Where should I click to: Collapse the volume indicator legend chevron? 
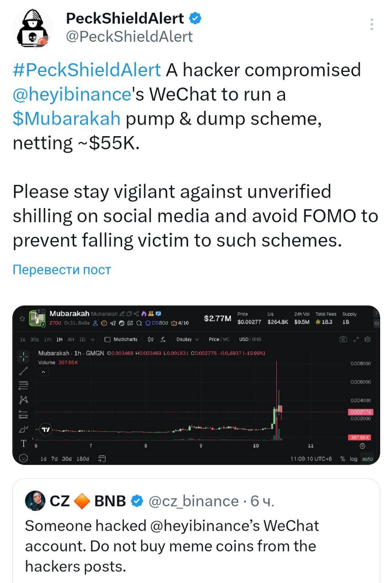[44, 372]
